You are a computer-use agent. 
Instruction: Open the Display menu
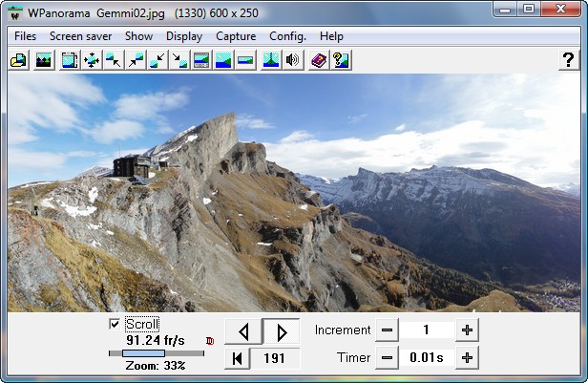coord(184,36)
